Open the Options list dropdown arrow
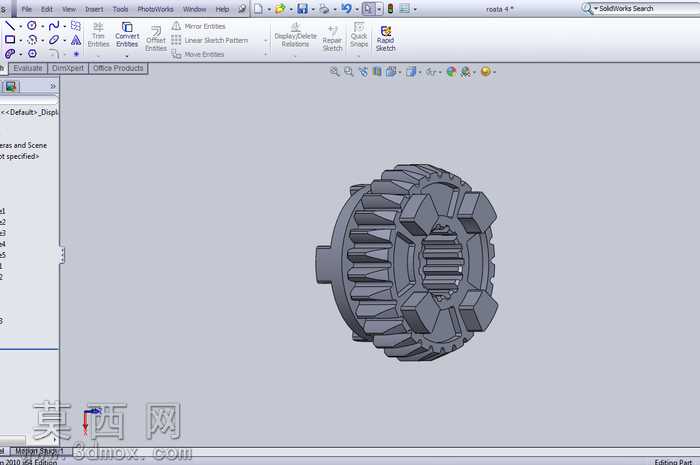 click(x=415, y=9)
